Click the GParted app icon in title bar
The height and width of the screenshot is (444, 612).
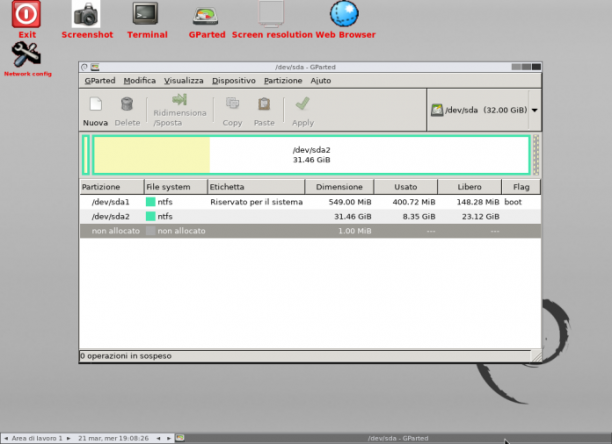pyautogui.click(x=95, y=67)
